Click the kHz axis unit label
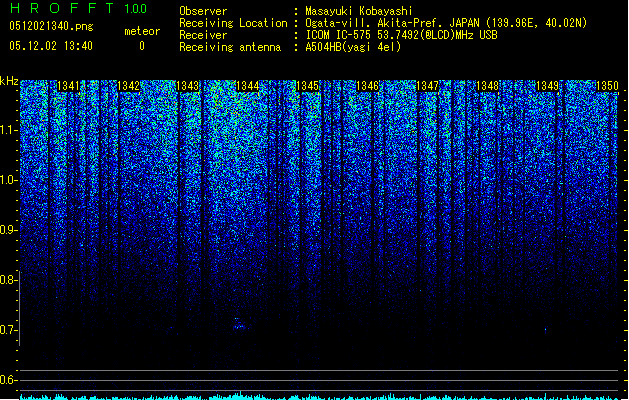629x400 pixels. pyautogui.click(x=9, y=81)
